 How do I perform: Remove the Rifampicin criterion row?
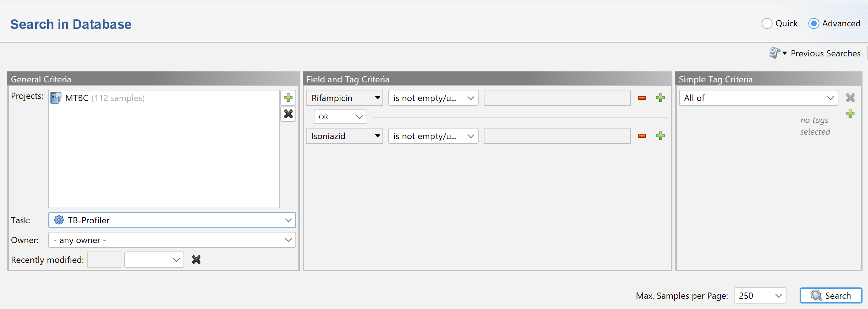point(642,98)
